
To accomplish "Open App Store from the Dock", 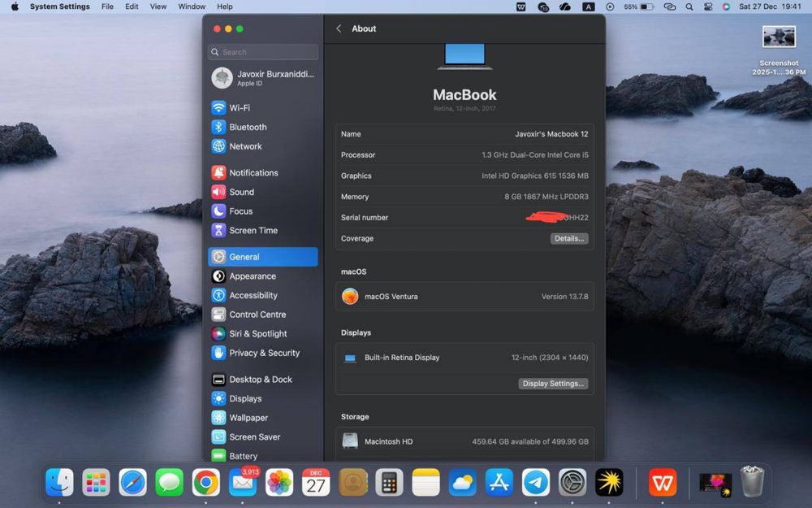I will click(x=499, y=483).
